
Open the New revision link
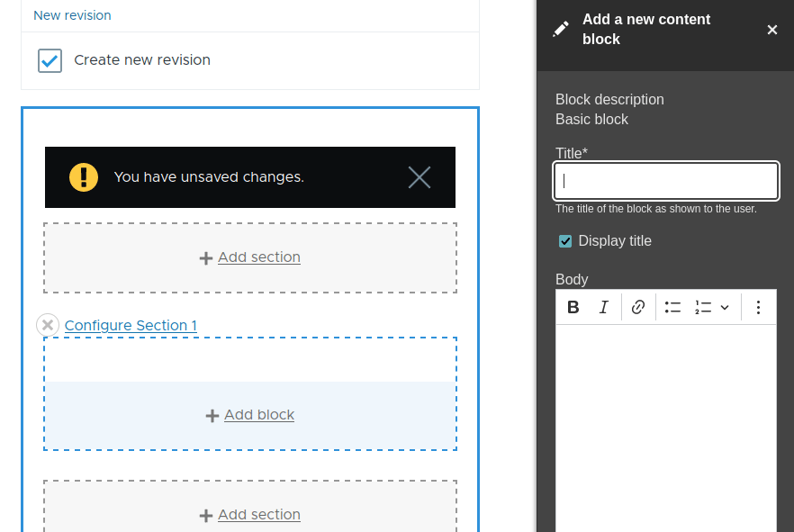72,15
